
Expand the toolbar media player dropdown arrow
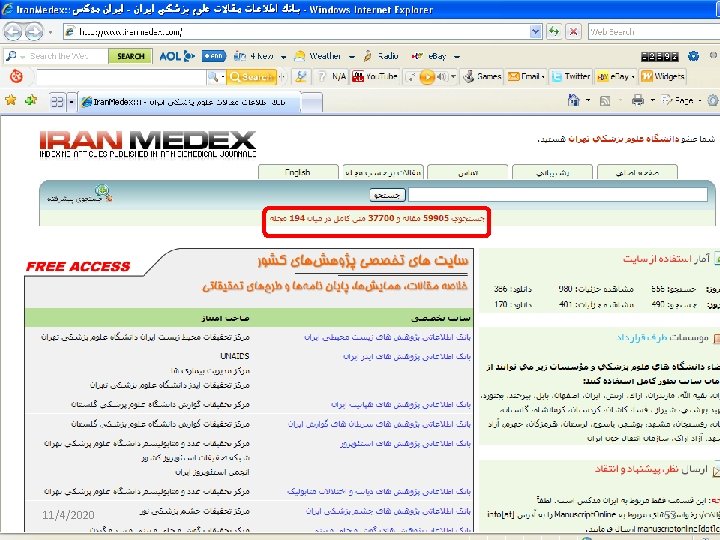[453, 77]
